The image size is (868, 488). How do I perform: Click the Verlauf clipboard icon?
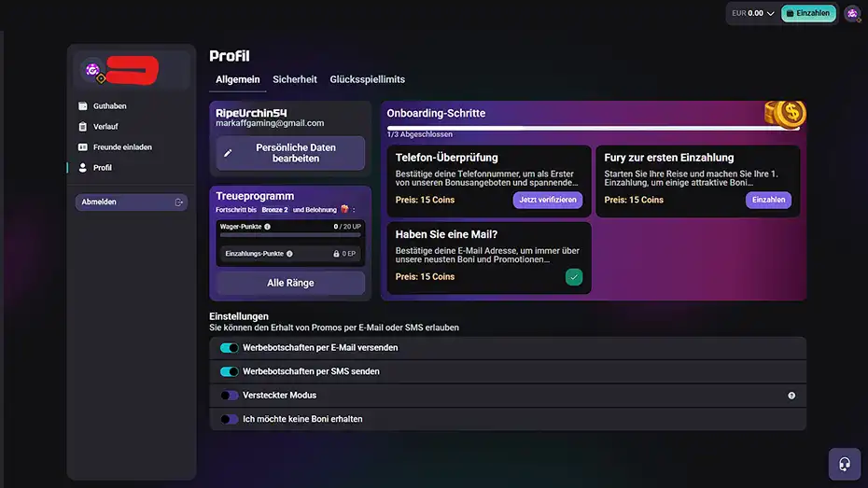pos(83,127)
